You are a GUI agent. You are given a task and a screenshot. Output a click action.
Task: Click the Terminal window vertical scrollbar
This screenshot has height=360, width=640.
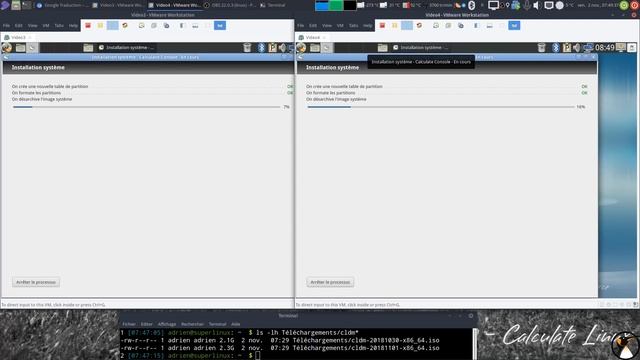click(x=475, y=344)
